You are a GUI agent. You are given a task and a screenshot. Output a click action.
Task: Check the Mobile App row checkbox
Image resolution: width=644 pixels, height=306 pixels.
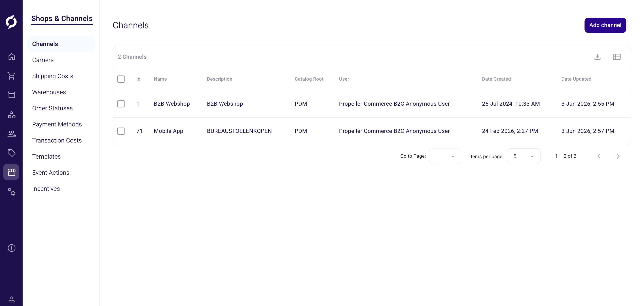121,131
